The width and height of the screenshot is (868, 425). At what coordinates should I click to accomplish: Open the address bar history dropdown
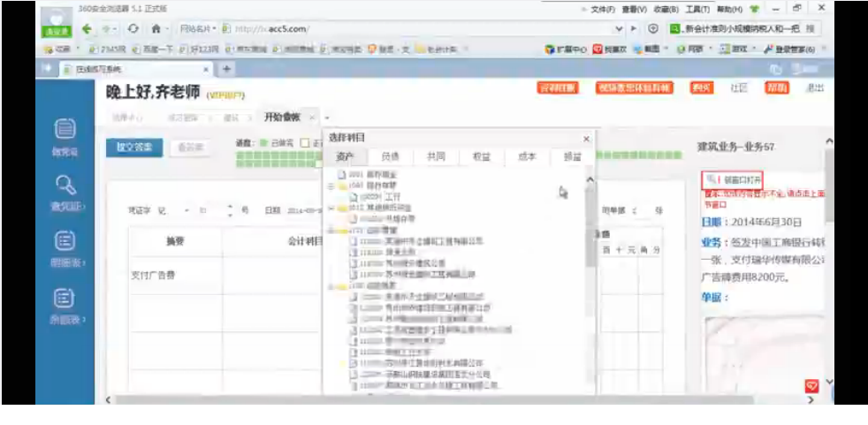coord(619,29)
